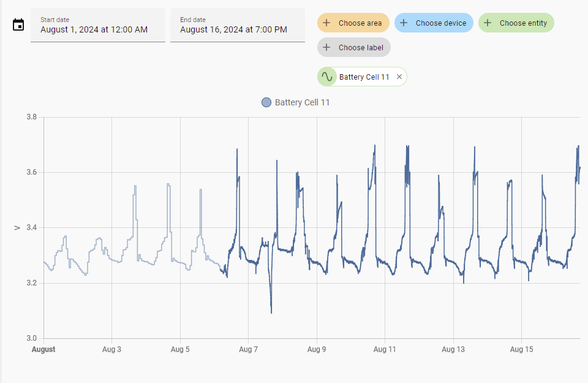This screenshot has width=588, height=383.
Task: Open the Choose area picker
Action: tap(353, 23)
